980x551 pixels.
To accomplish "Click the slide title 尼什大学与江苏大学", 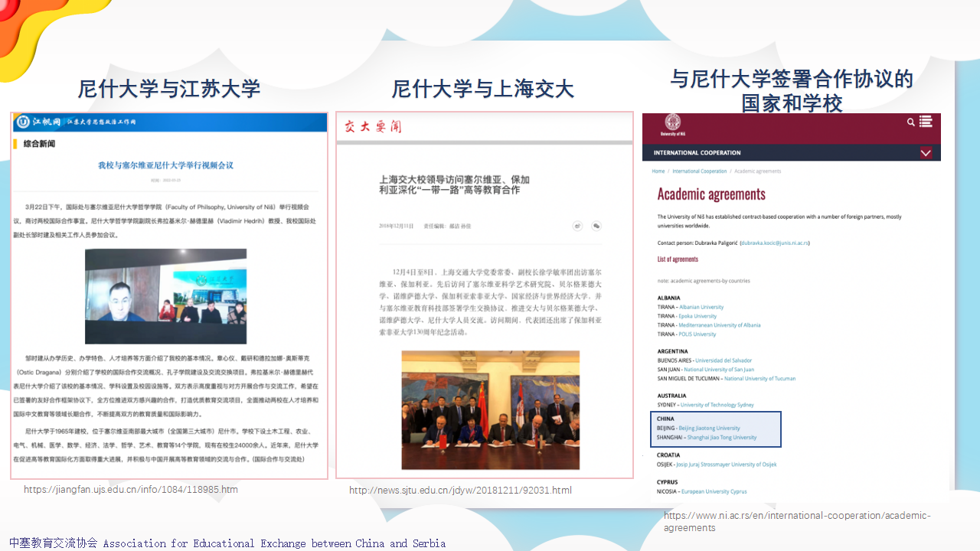I will [169, 89].
